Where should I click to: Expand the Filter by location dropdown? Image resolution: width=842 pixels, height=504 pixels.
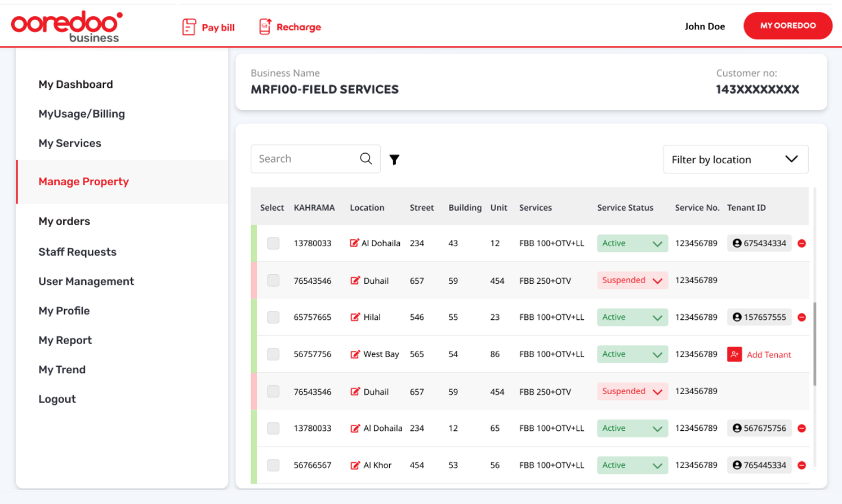coord(736,159)
